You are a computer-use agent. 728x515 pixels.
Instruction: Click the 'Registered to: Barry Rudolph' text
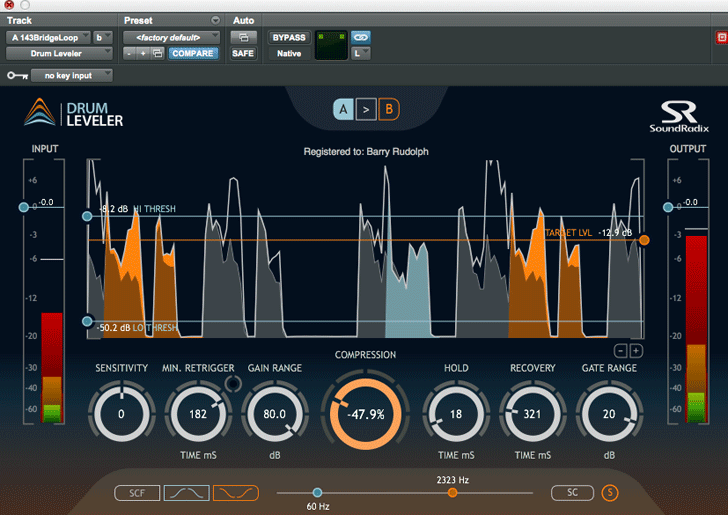[x=366, y=152]
